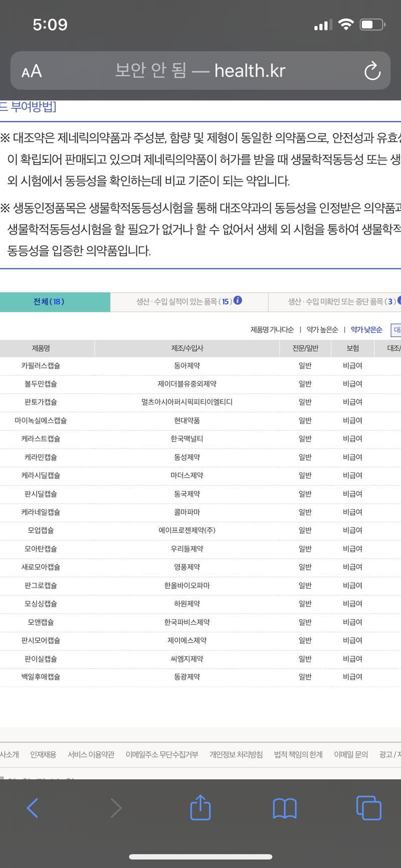Image resolution: width=401 pixels, height=868 pixels.
Task: Sort by 약가 높은순
Action: click(x=322, y=330)
